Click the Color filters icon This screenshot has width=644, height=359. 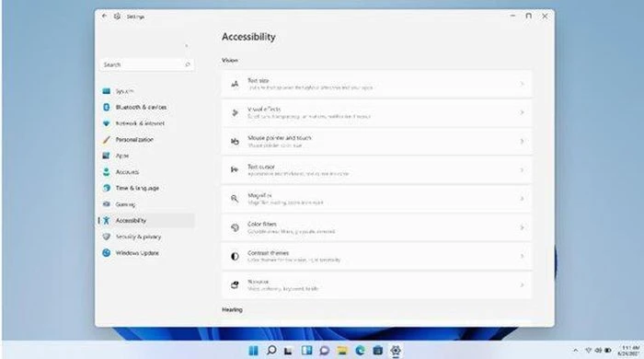(x=235, y=227)
